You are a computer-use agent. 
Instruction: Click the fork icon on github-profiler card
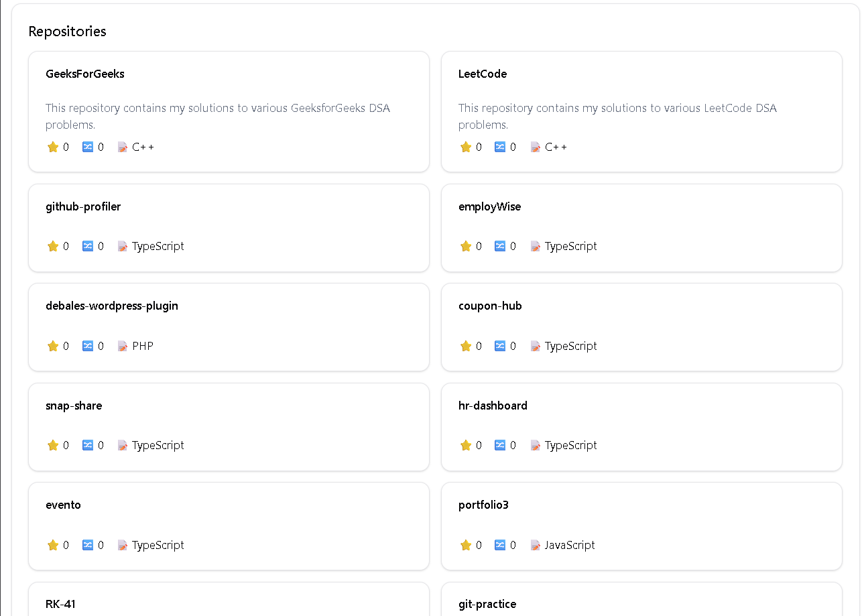[x=88, y=246]
